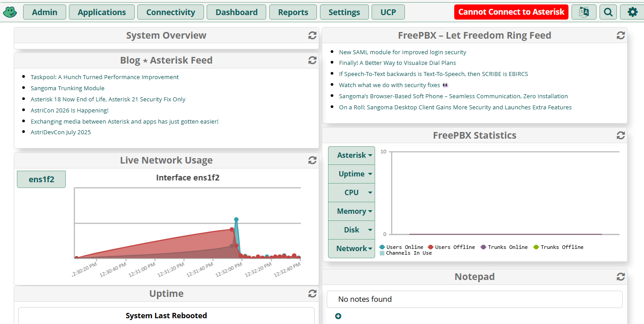The width and height of the screenshot is (644, 324).
Task: Open the gear settings icon
Action: click(632, 12)
